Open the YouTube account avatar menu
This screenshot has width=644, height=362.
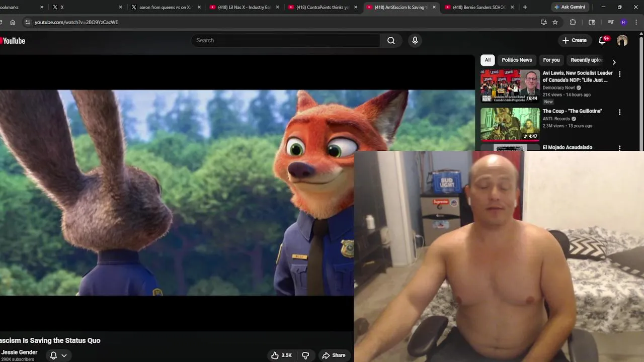622,40
